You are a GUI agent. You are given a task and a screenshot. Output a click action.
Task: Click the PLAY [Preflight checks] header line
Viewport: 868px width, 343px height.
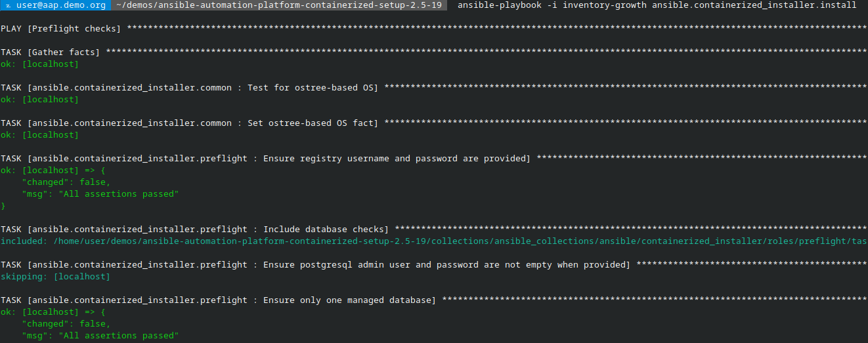coord(61,29)
